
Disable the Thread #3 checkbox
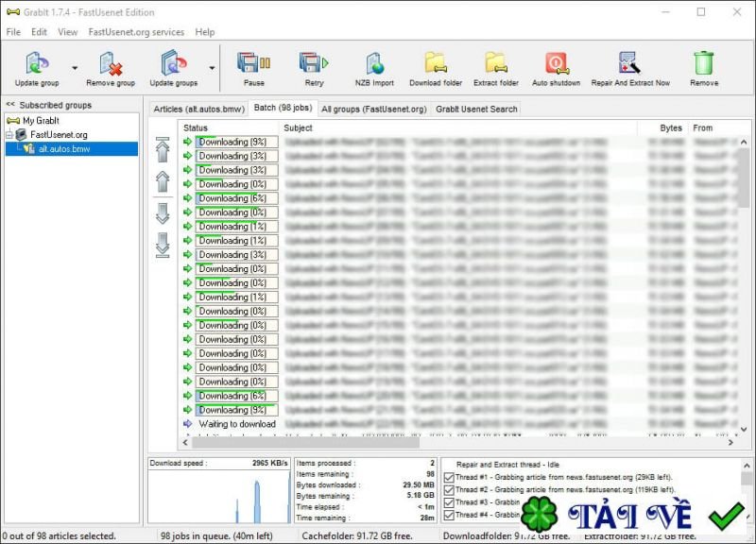click(x=449, y=502)
